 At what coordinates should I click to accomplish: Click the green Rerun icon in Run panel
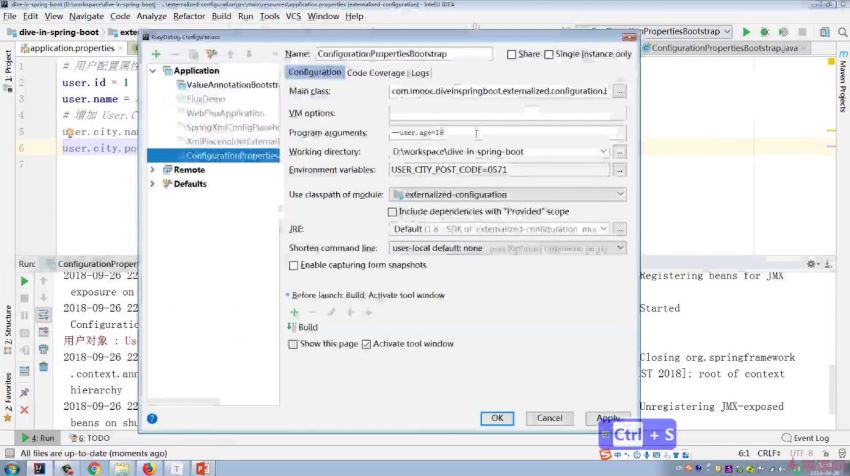point(24,282)
